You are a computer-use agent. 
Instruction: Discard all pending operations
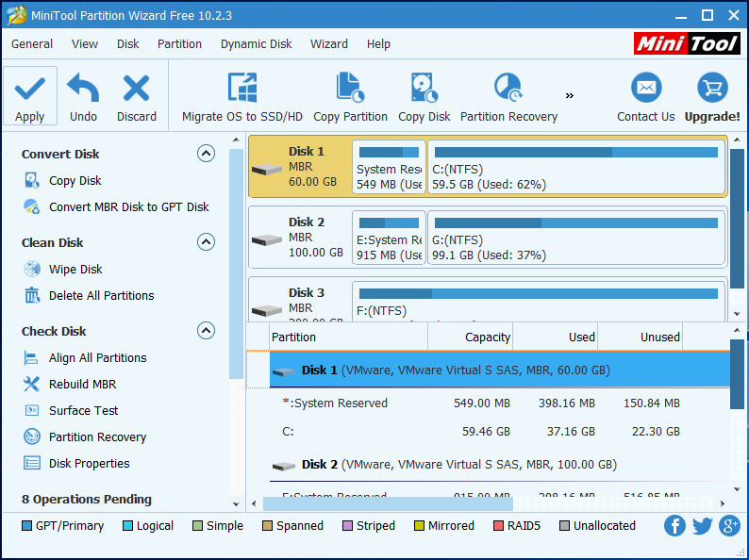click(137, 96)
